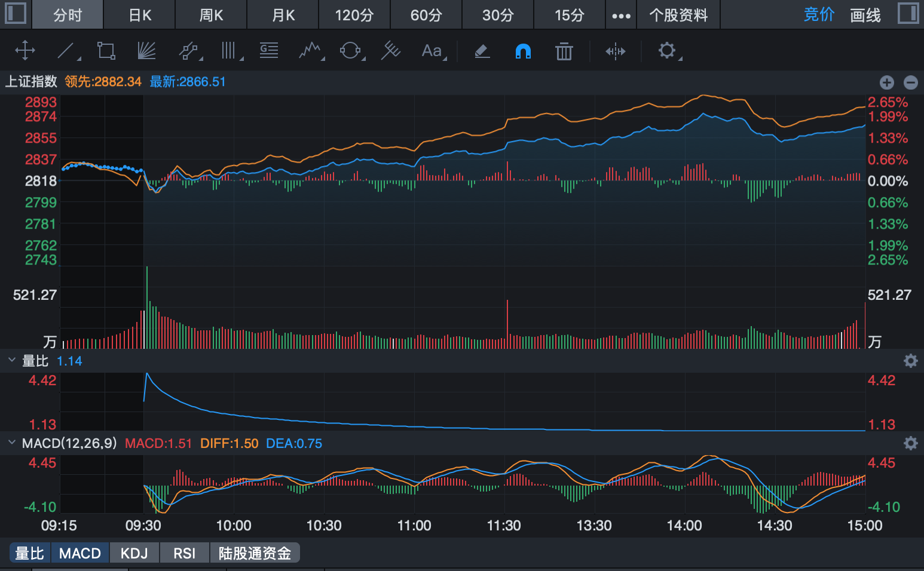The image size is (924, 571).
Task: Toggle the left sidebar panel icon
Action: point(16,13)
